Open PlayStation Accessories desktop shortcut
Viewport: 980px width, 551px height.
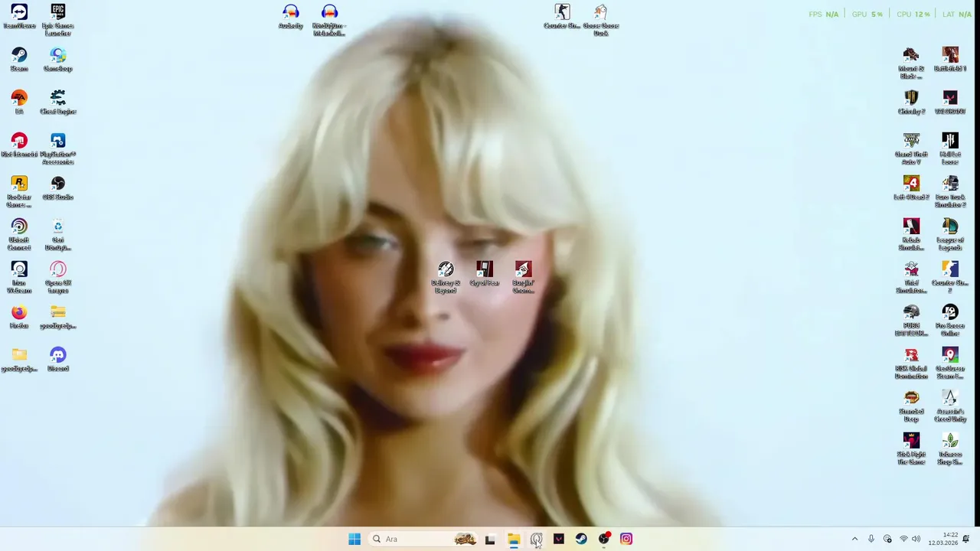click(58, 148)
